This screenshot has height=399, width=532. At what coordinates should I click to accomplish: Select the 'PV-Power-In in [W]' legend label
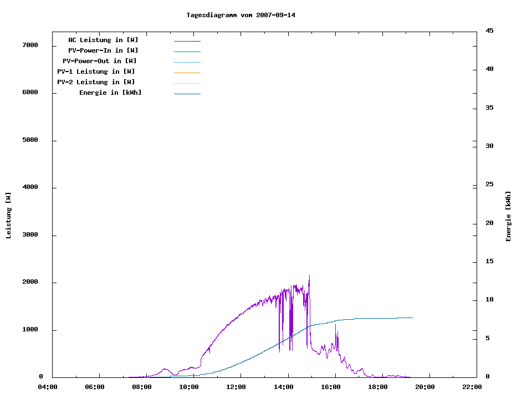click(x=107, y=50)
